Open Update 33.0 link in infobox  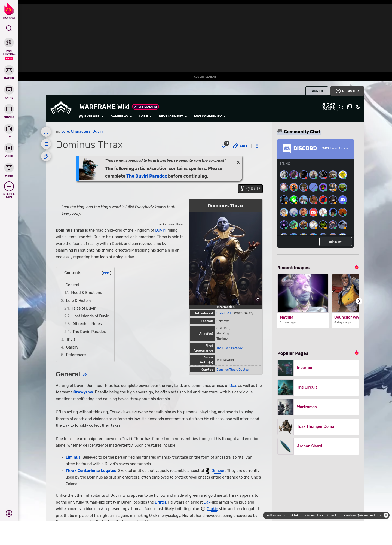click(x=225, y=313)
